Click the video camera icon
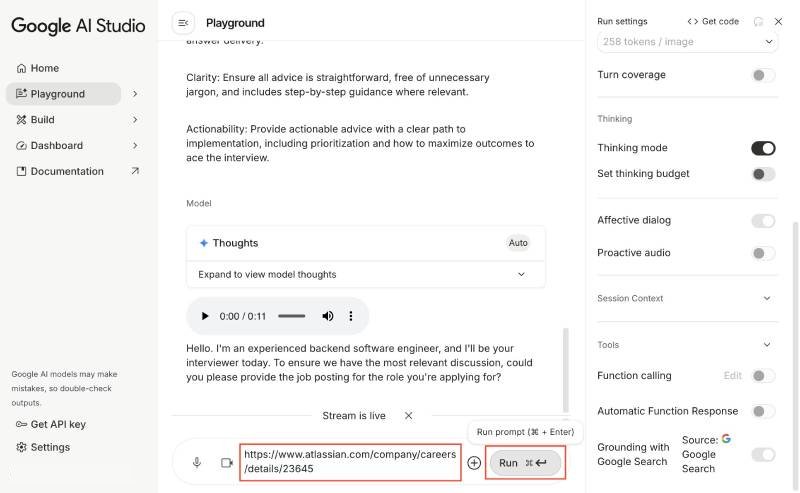Image resolution: width=800 pixels, height=493 pixels. coord(227,463)
